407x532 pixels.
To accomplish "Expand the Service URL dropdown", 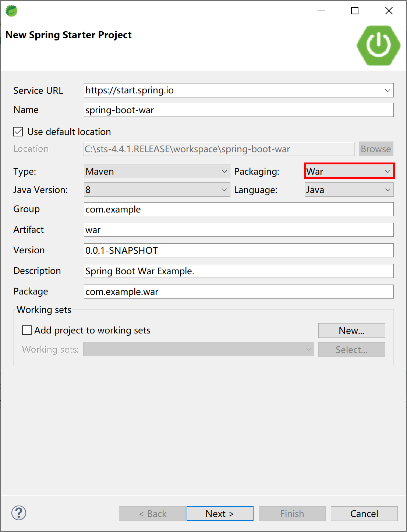I will click(387, 90).
